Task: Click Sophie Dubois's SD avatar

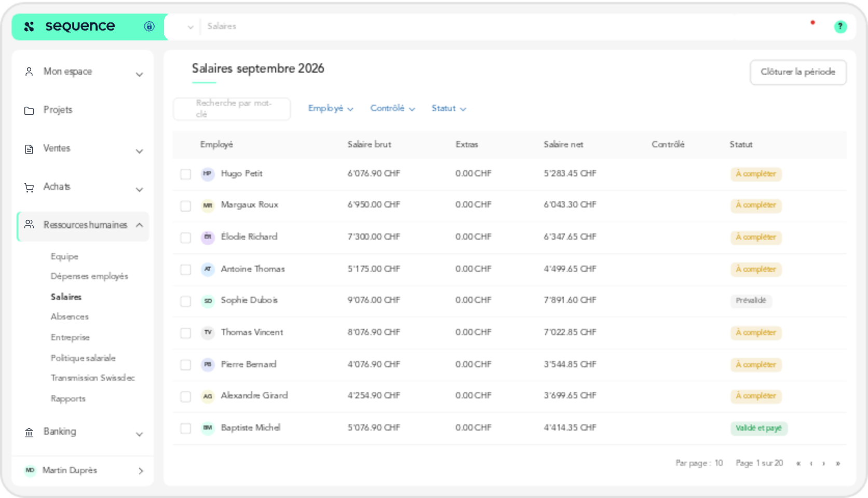Action: click(208, 301)
